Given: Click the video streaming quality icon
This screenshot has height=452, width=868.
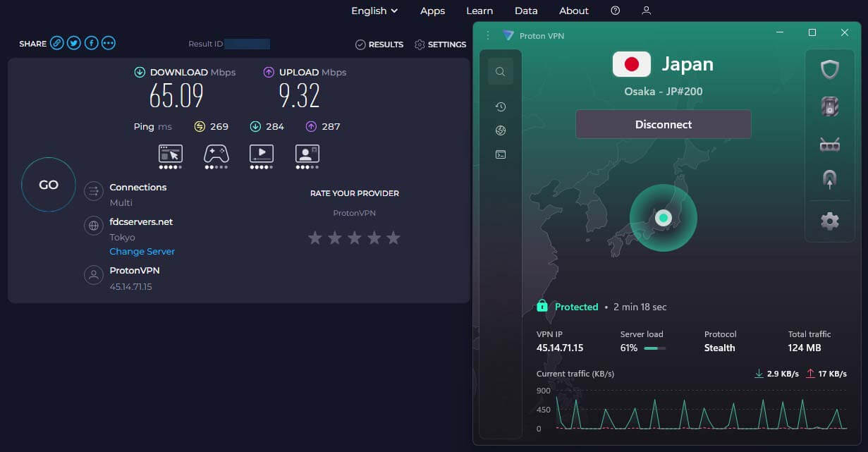Looking at the screenshot, I should (x=262, y=153).
